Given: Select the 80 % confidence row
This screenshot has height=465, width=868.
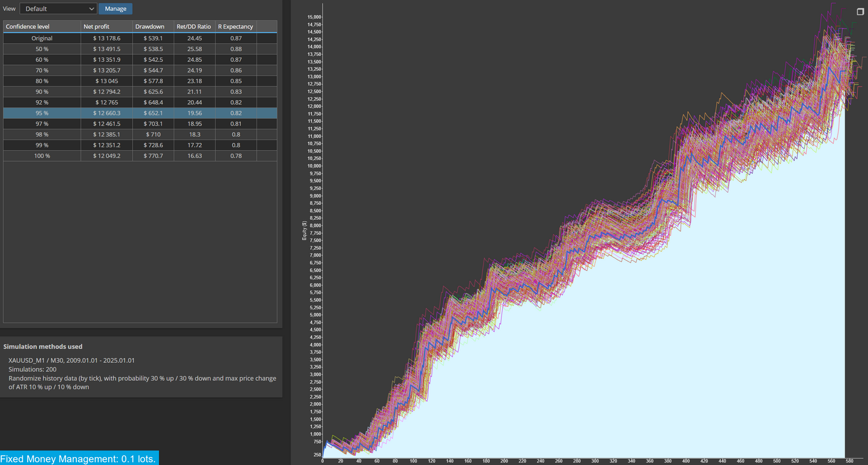Looking at the screenshot, I should coord(140,81).
